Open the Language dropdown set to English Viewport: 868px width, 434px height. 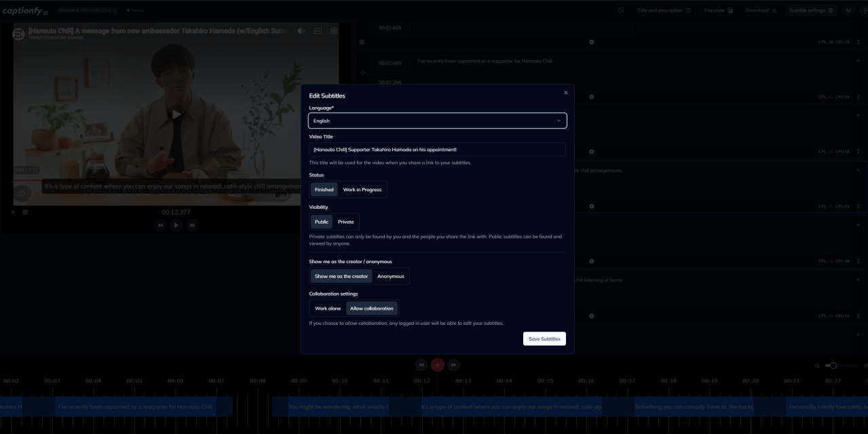click(437, 121)
